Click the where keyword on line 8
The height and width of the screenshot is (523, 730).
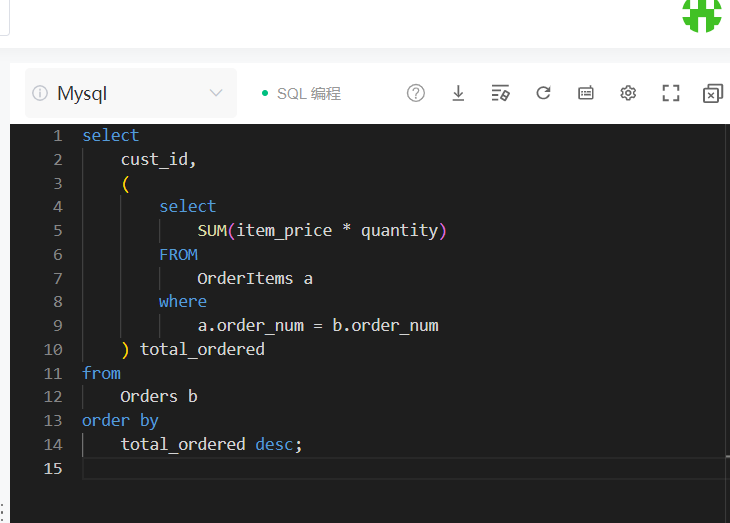(183, 302)
